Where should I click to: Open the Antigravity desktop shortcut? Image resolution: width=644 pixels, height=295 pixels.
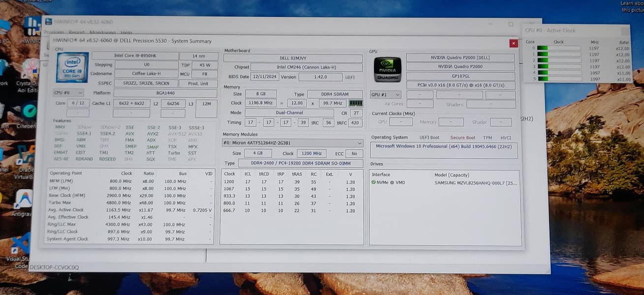tap(24, 203)
